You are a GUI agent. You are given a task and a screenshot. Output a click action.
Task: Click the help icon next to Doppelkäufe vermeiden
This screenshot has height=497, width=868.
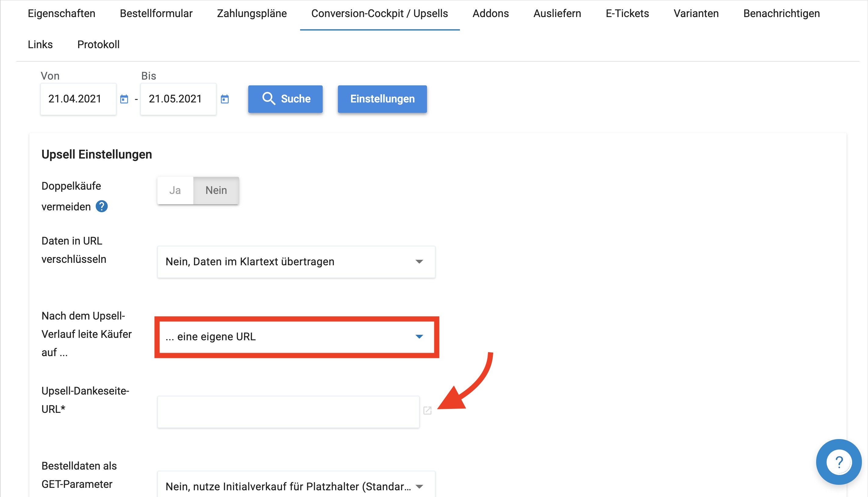coord(102,206)
